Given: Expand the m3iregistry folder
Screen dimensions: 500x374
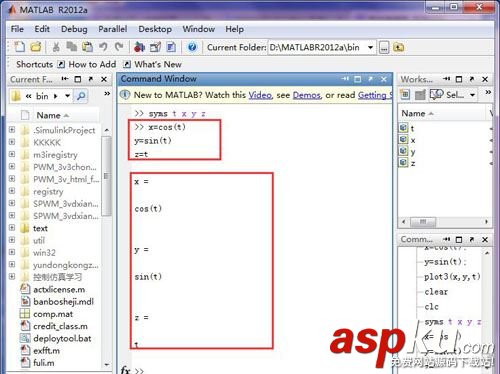Looking at the screenshot, I should (12, 154).
